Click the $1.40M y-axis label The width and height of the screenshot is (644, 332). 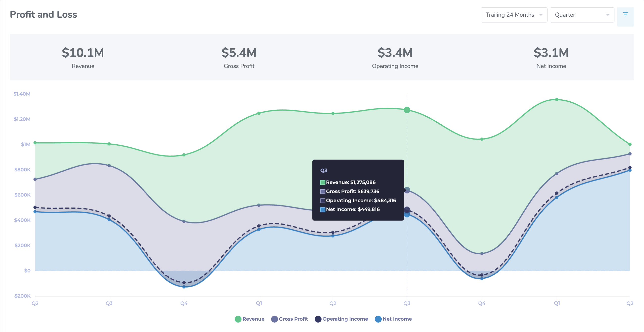[22, 94]
